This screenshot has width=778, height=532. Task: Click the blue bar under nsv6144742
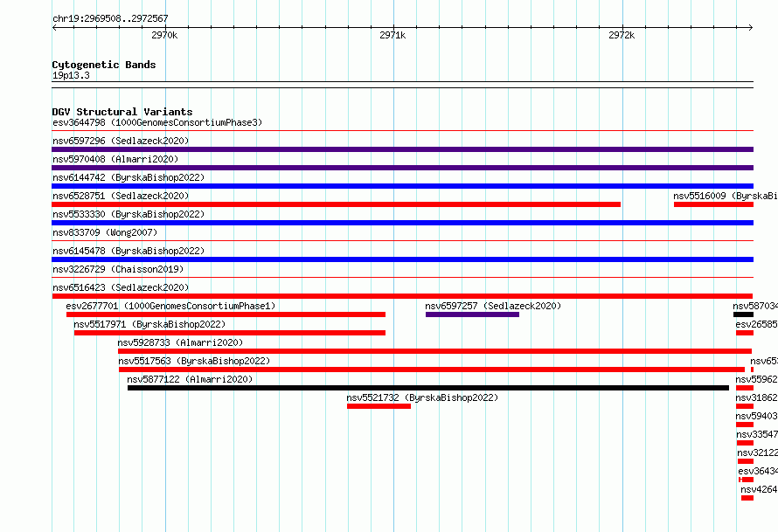(x=402, y=186)
